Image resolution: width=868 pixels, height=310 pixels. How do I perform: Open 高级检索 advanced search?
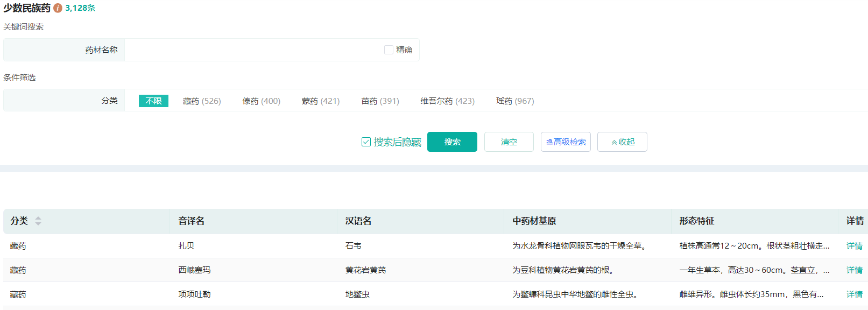pos(566,142)
